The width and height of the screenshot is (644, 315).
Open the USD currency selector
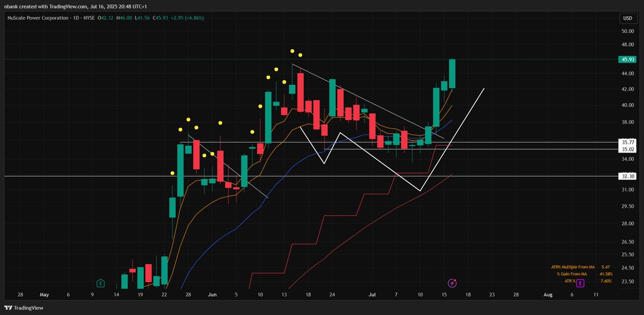pos(627,18)
